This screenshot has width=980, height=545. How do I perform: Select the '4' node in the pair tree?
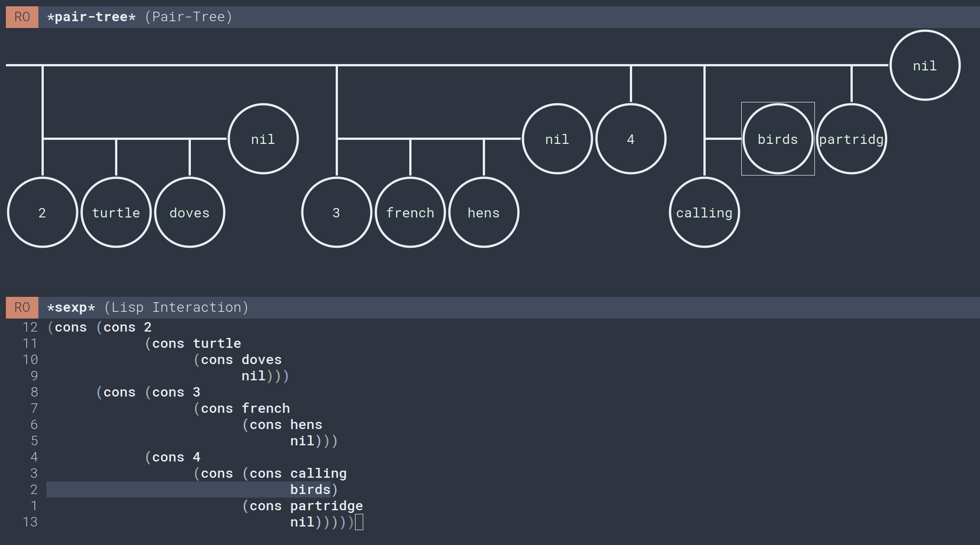click(x=631, y=139)
